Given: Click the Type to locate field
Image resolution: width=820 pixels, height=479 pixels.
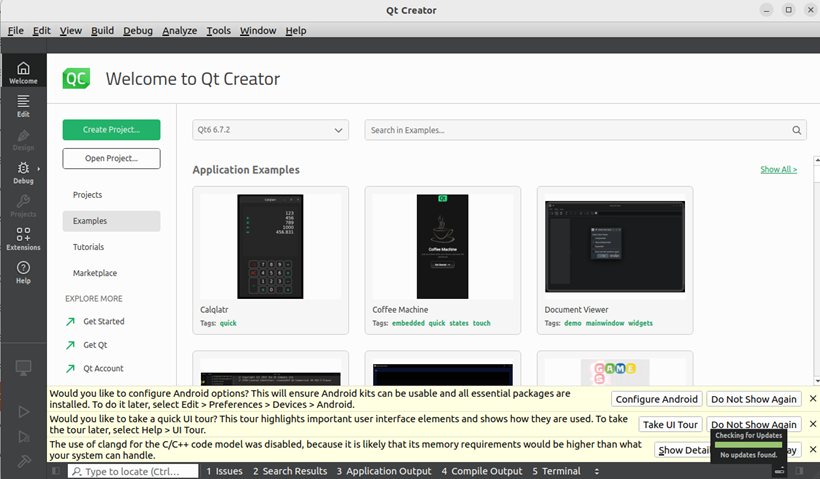Looking at the screenshot, I should [133, 471].
